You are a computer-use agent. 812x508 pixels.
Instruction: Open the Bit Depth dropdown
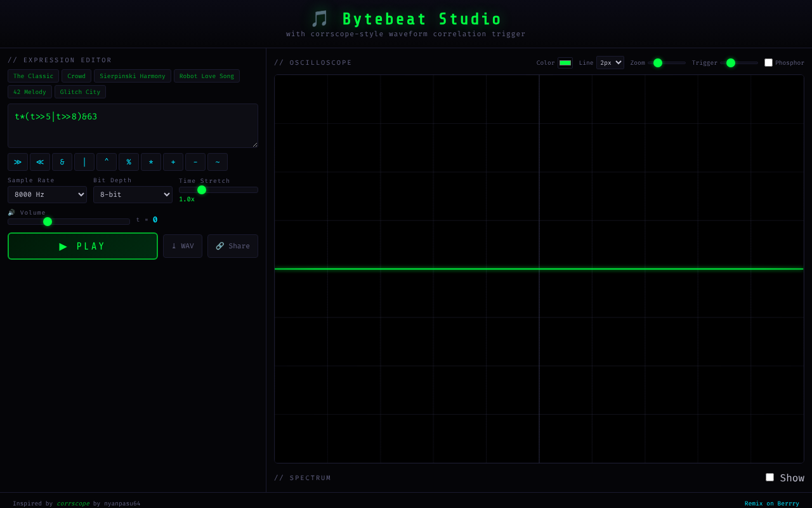click(133, 194)
